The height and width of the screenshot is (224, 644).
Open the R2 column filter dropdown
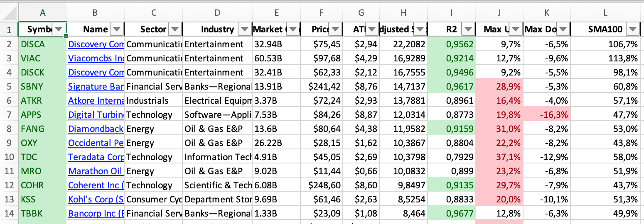click(468, 29)
